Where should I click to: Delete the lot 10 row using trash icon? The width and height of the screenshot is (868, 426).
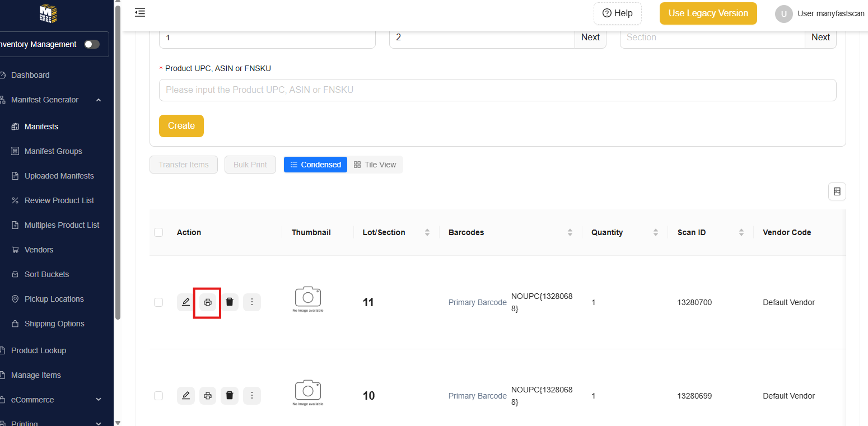pos(230,396)
